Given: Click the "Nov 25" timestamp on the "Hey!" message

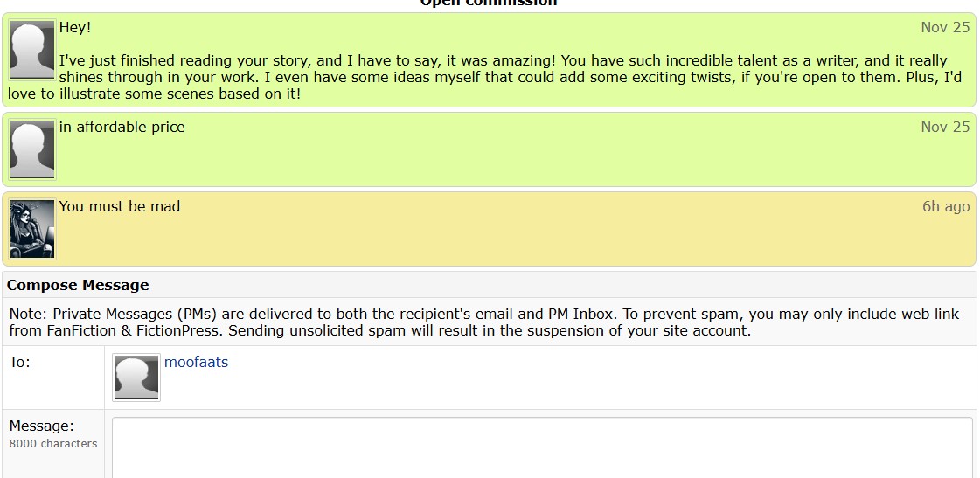Looking at the screenshot, I should coord(944,27).
